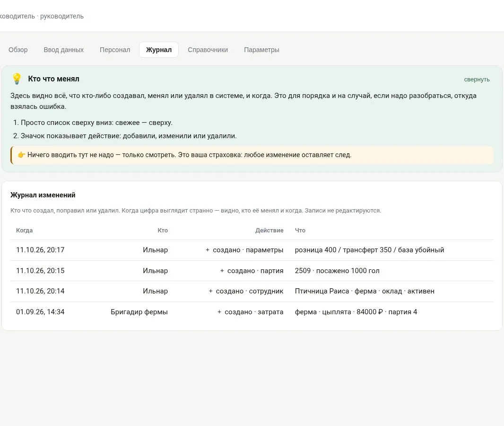Click the создано · параметры action cell
Image resolution: width=504 pixels, height=426 pixels.
pyautogui.click(x=244, y=250)
